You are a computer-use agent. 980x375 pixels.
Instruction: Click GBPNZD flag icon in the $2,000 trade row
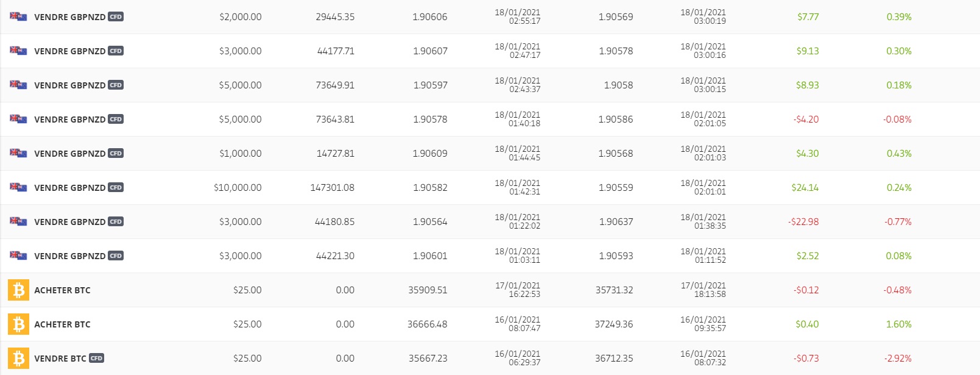tap(18, 16)
